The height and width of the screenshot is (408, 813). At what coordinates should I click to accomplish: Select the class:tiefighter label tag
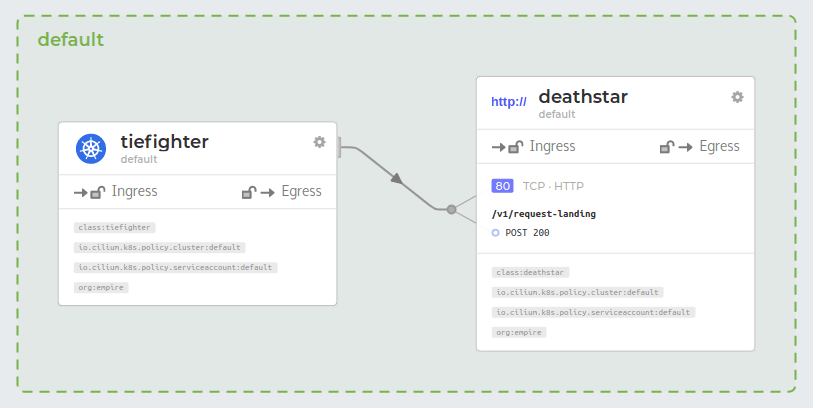tap(115, 228)
